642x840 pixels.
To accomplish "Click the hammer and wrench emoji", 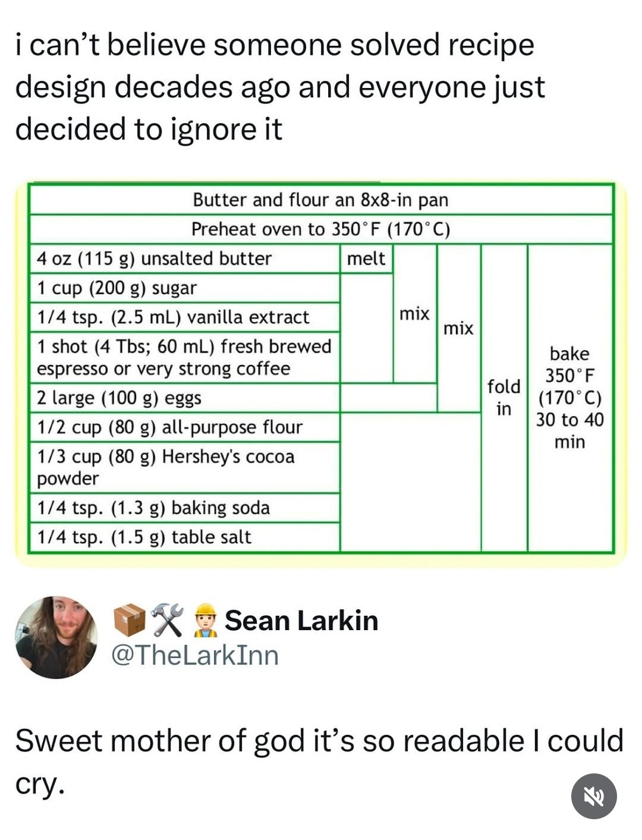I will pos(167,620).
